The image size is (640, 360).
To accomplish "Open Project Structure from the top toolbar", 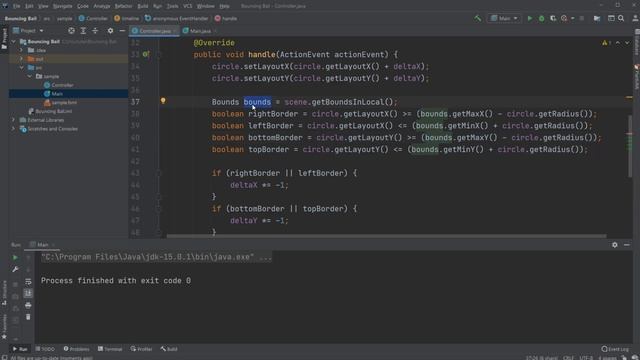I will [x=597, y=18].
